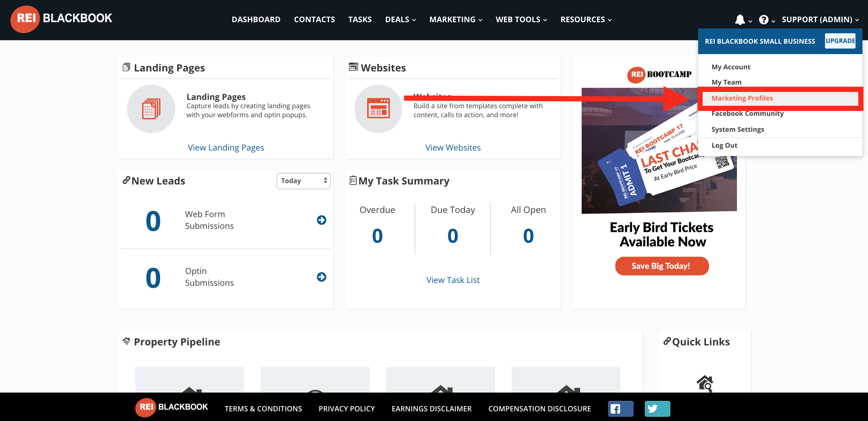Image resolution: width=868 pixels, height=421 pixels.
Task: Click the Quick Links chain icon
Action: click(x=667, y=341)
